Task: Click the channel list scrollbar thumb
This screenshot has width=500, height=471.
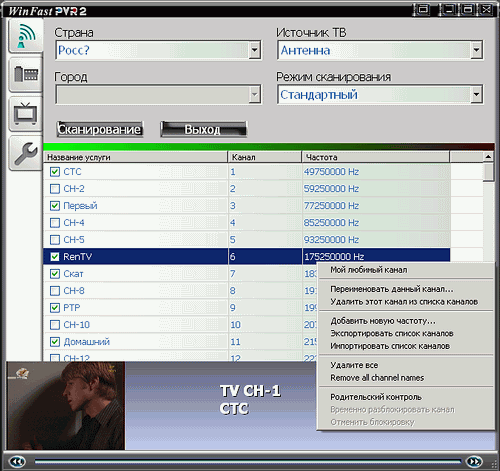Action: 488,172
